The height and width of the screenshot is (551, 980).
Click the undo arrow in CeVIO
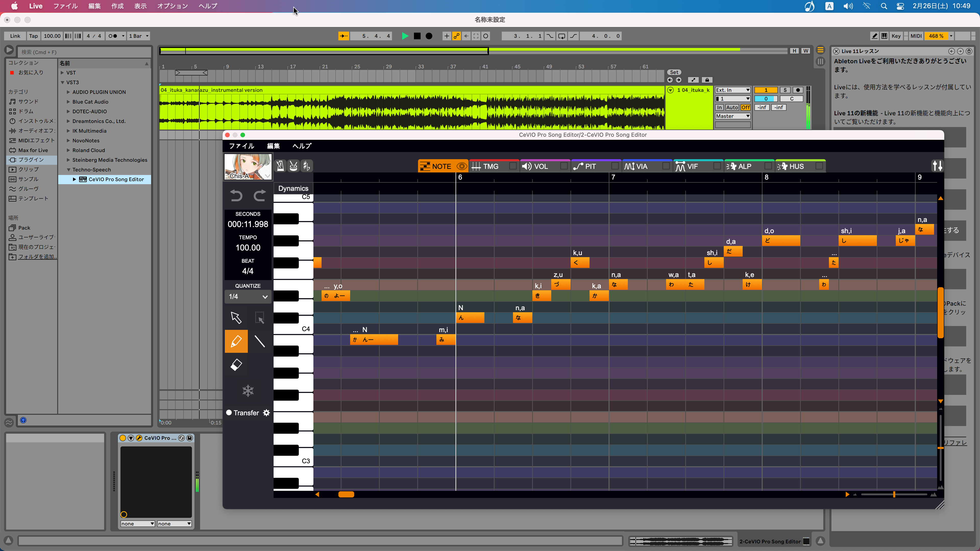[236, 195]
